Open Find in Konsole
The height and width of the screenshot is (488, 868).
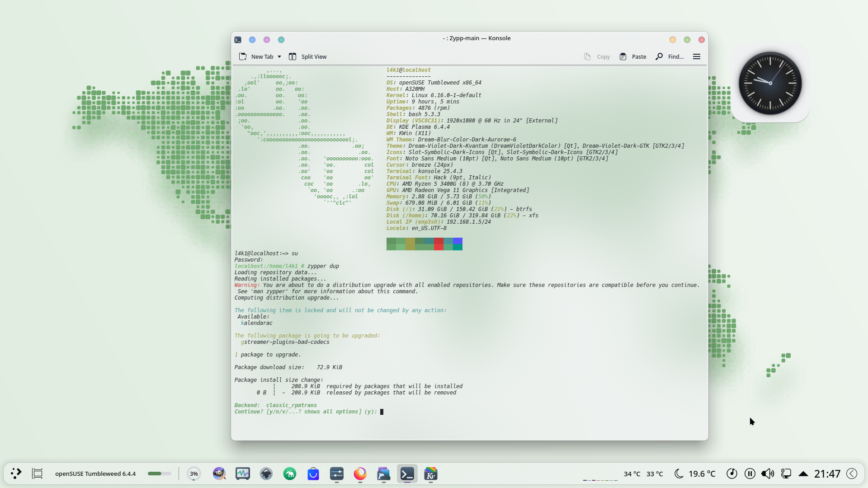670,56
